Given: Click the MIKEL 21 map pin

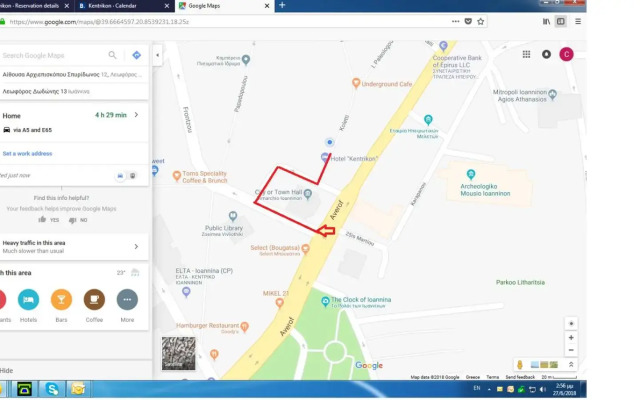Looking at the screenshot, I should [280, 303].
